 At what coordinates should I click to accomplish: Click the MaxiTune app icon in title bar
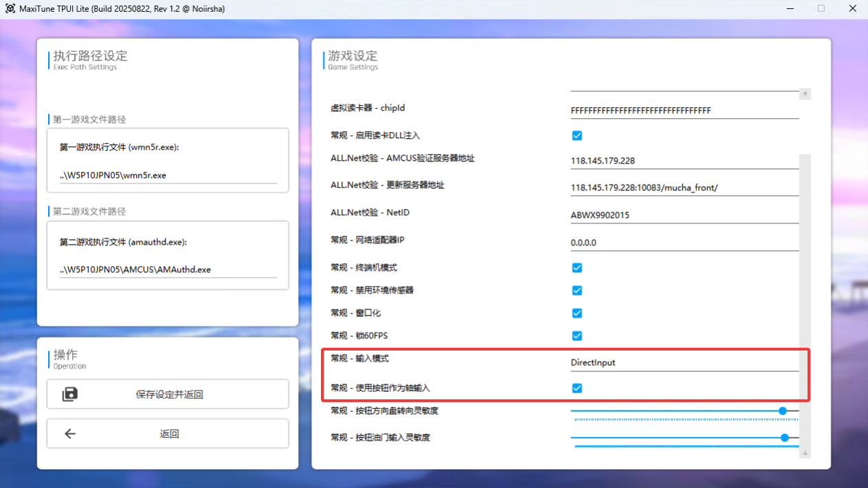coord(10,9)
